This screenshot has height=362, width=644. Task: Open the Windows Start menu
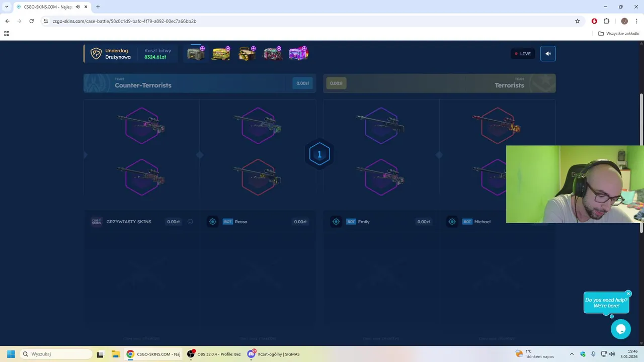point(11,354)
